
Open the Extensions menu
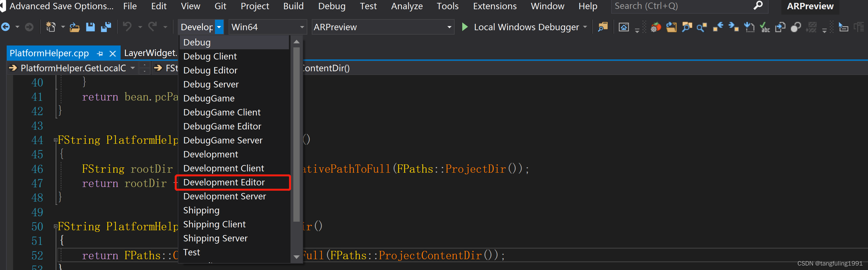(x=495, y=6)
